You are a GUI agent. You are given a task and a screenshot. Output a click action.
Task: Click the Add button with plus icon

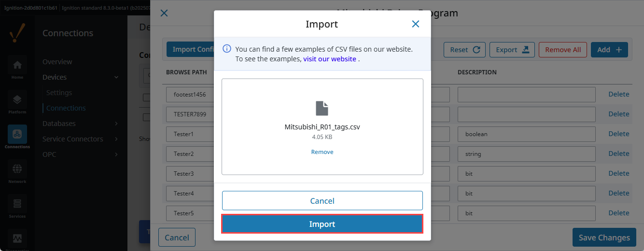tap(609, 50)
